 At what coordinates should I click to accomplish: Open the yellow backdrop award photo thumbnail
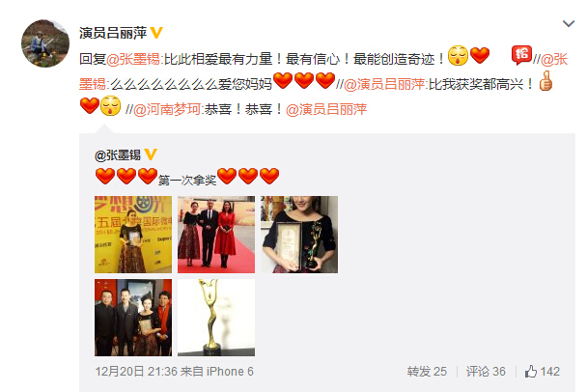click(133, 235)
